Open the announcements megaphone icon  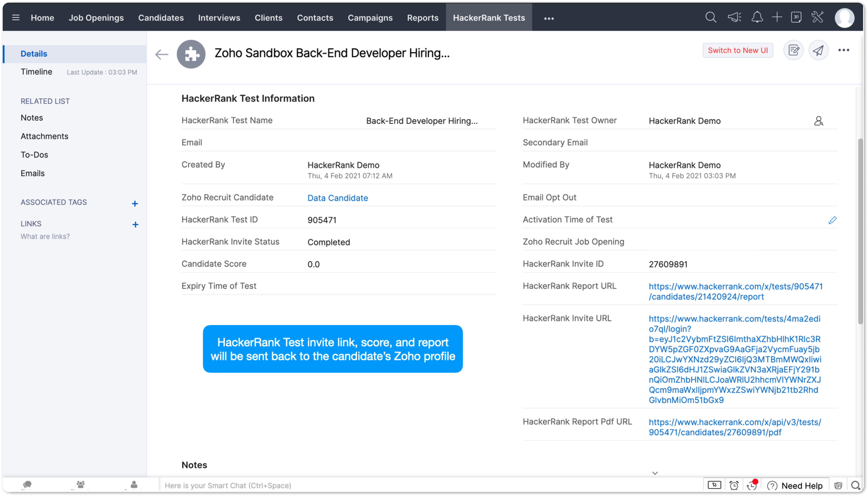[x=734, y=17]
